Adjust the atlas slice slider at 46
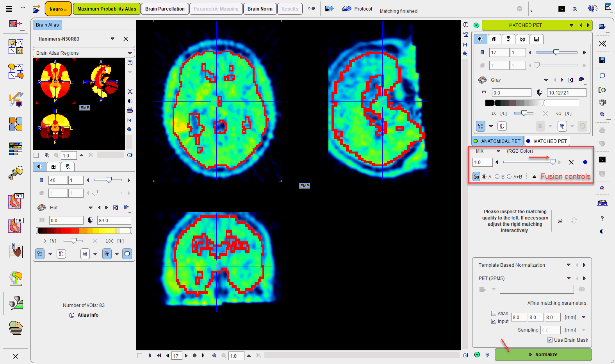Viewport: 615px width, 364px height. coord(108,180)
